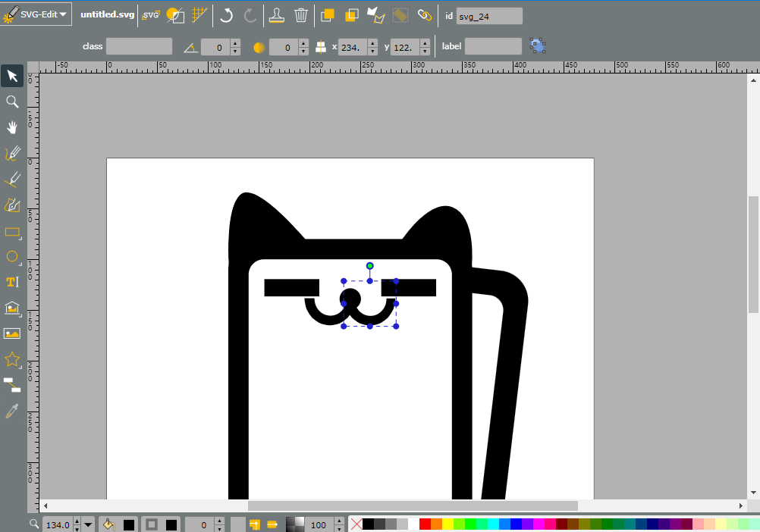
Task: Click the red color swatch
Action: click(425, 524)
